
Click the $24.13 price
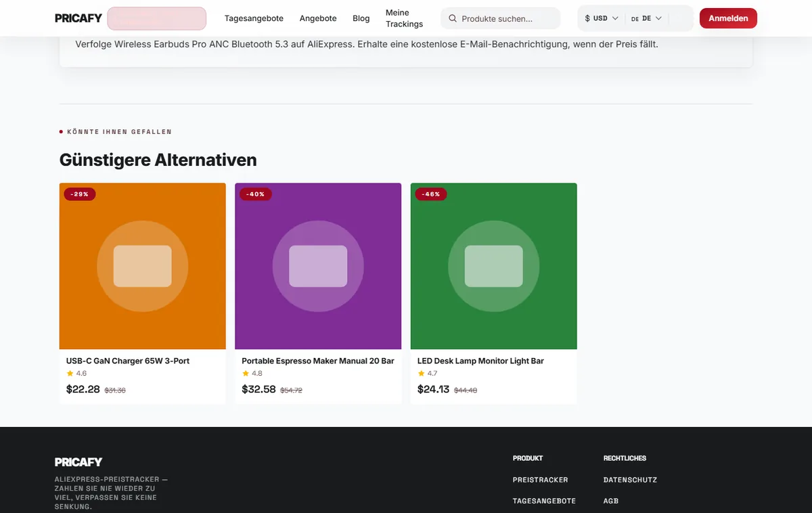tap(433, 389)
